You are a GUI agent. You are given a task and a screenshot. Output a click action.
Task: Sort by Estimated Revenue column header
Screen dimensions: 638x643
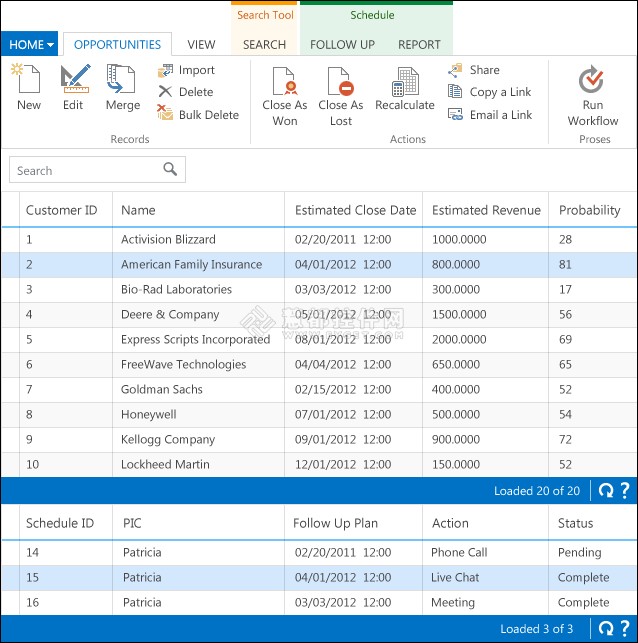pos(486,210)
